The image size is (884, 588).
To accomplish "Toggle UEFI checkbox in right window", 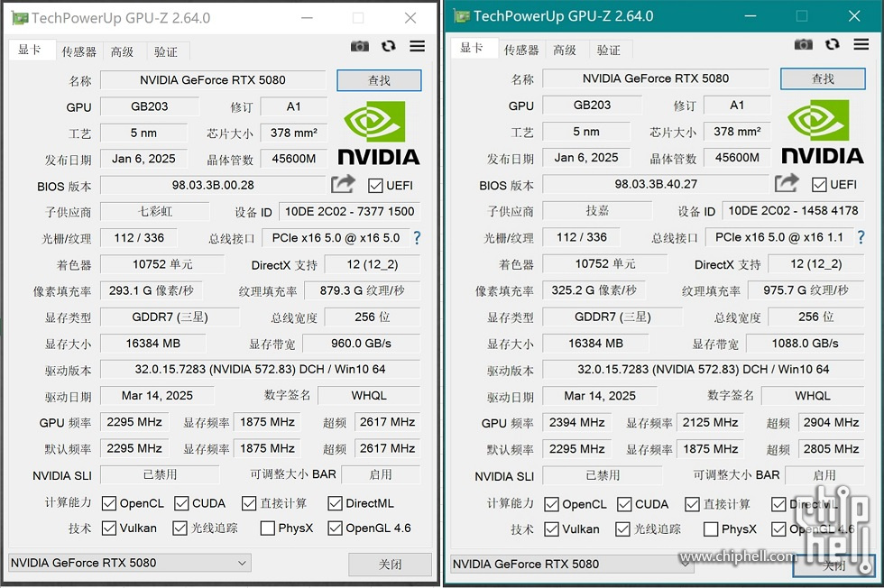I will [819, 184].
